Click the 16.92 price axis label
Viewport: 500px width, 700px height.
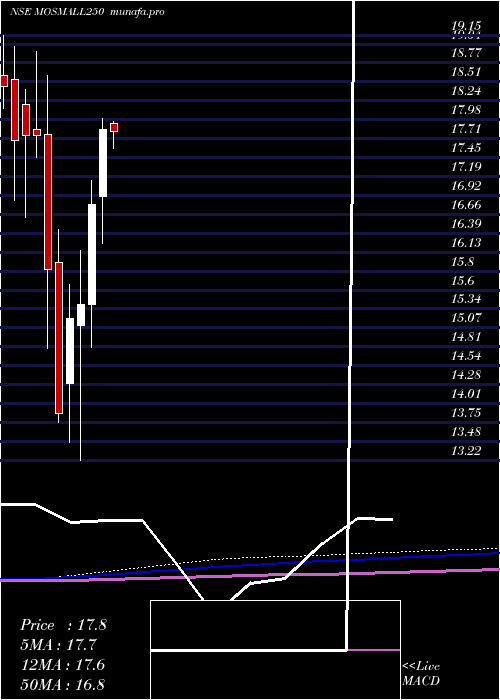click(466, 186)
